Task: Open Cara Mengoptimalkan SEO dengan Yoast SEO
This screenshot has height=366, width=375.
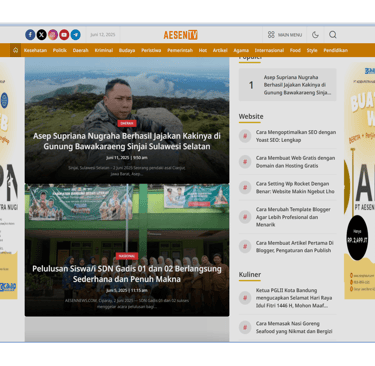Action: 296,136
